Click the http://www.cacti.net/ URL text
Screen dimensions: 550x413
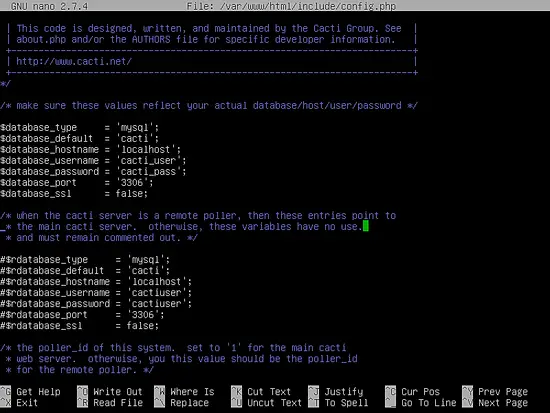pyautogui.click(x=74, y=61)
